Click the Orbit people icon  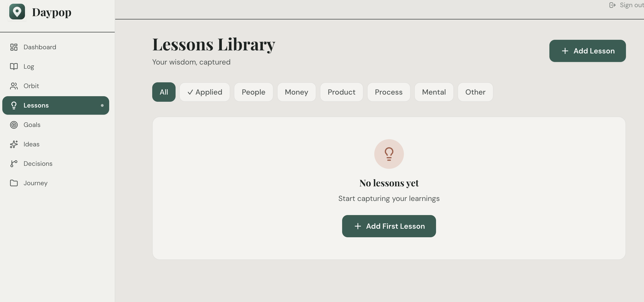(x=14, y=86)
